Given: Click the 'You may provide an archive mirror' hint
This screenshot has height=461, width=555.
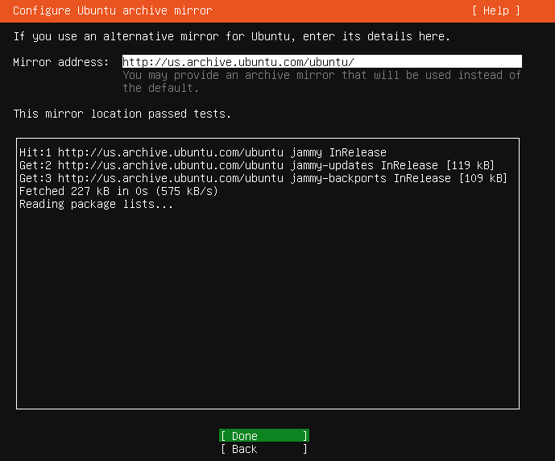Looking at the screenshot, I should pos(322,81).
